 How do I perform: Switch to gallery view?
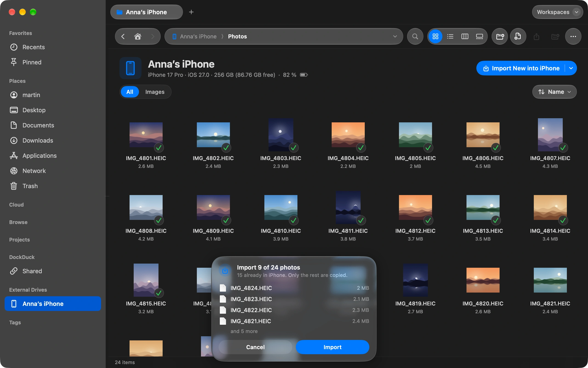[479, 37]
